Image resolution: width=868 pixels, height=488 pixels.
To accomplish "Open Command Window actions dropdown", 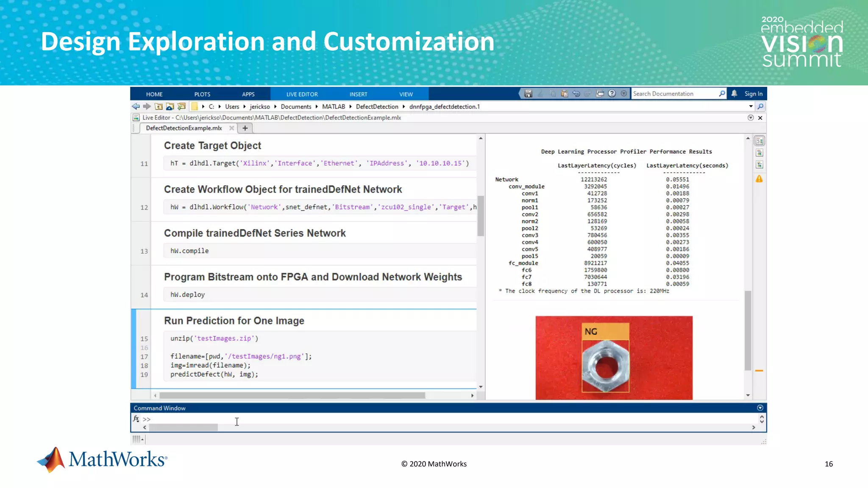I will pyautogui.click(x=760, y=408).
